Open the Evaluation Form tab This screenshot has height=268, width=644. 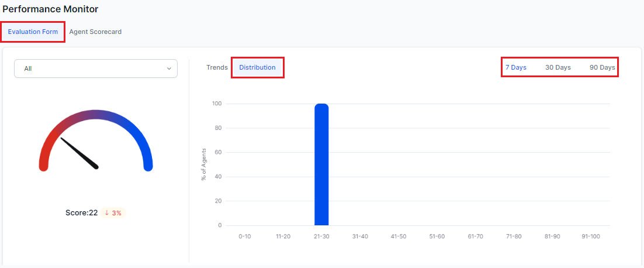33,32
